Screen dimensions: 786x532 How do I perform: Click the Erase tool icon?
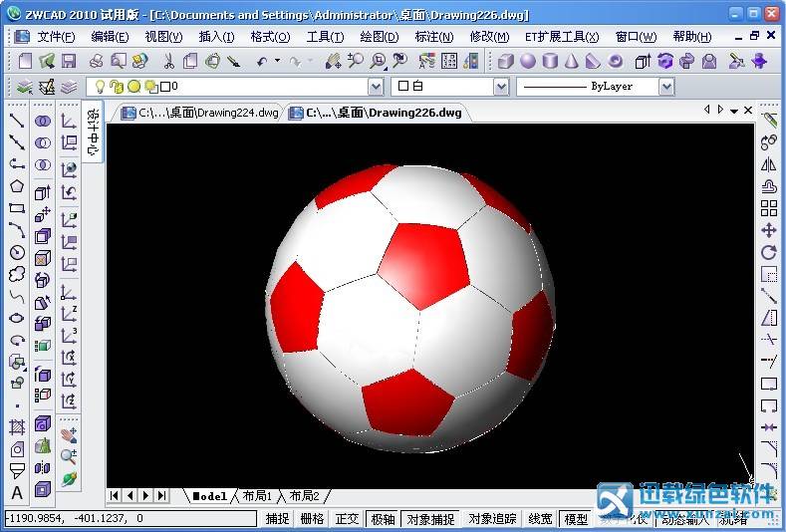[768, 121]
